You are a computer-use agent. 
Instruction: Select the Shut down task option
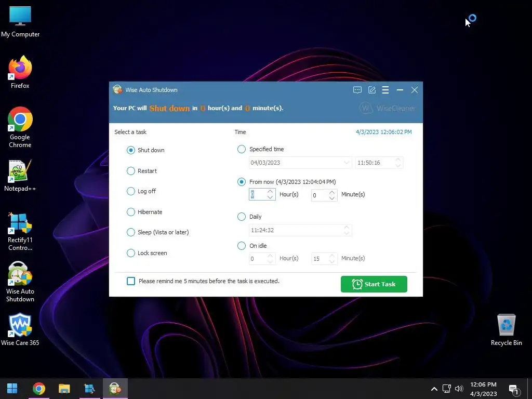pos(145,150)
